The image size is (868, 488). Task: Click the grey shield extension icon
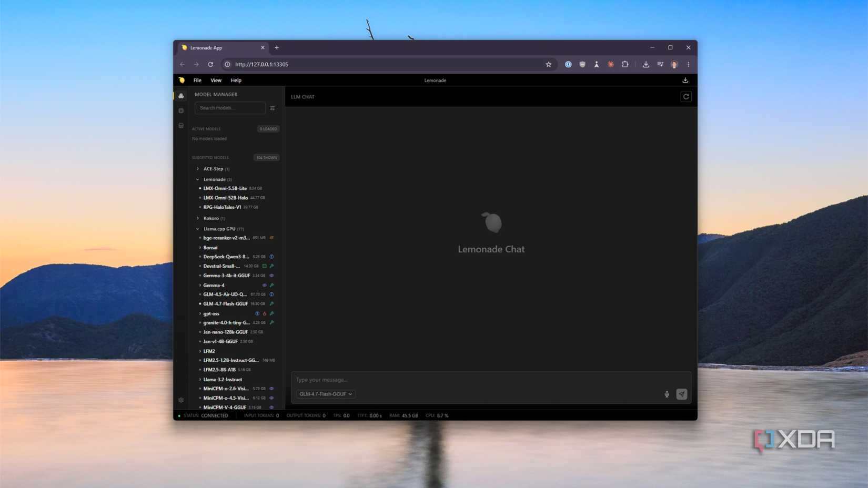(x=582, y=64)
